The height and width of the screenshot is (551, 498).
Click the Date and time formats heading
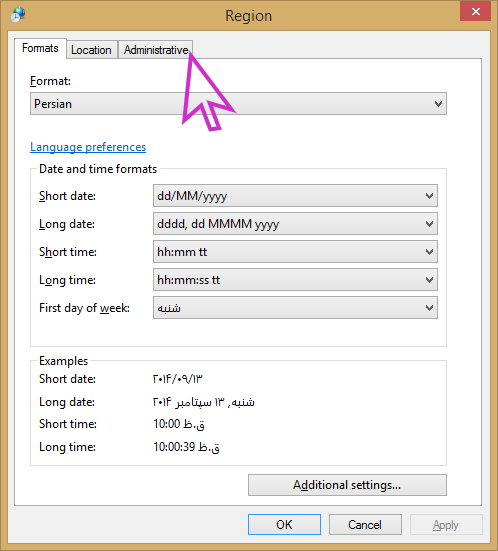98,169
